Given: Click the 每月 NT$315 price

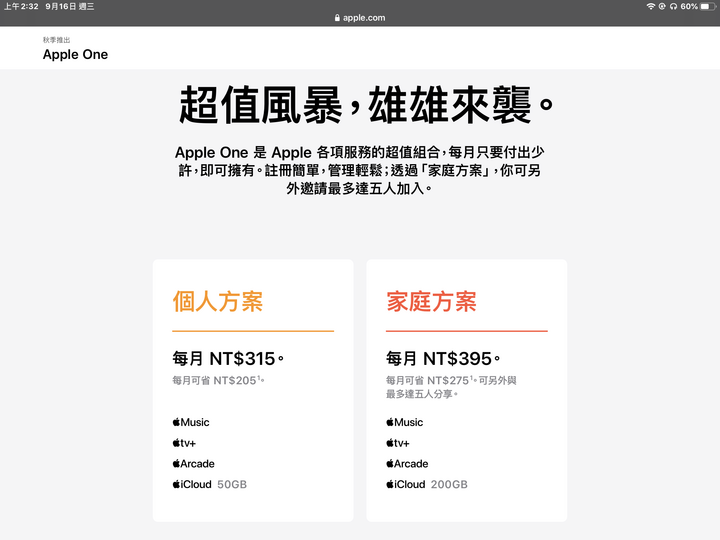Looking at the screenshot, I should 228,359.
